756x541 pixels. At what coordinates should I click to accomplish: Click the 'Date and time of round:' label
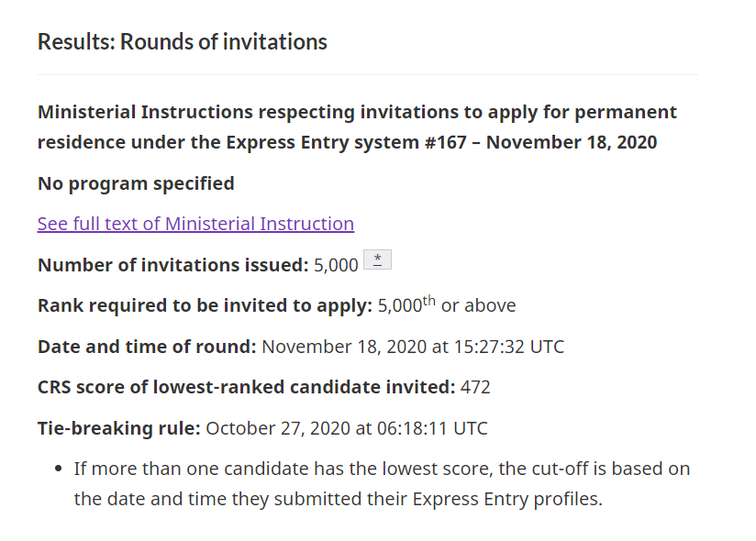click(147, 347)
